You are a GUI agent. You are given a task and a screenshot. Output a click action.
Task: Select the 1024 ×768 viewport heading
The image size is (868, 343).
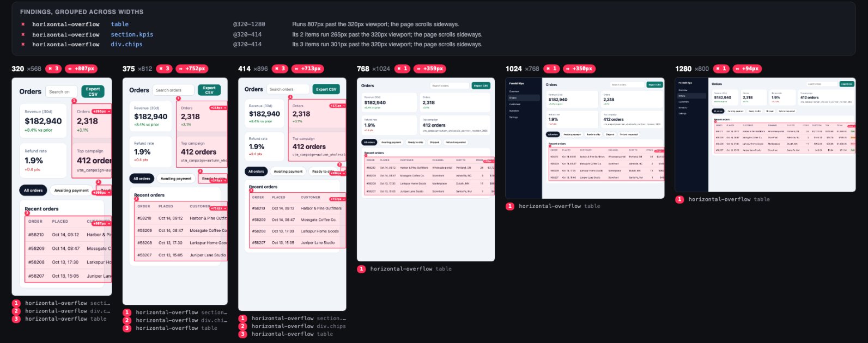pyautogui.click(x=523, y=69)
